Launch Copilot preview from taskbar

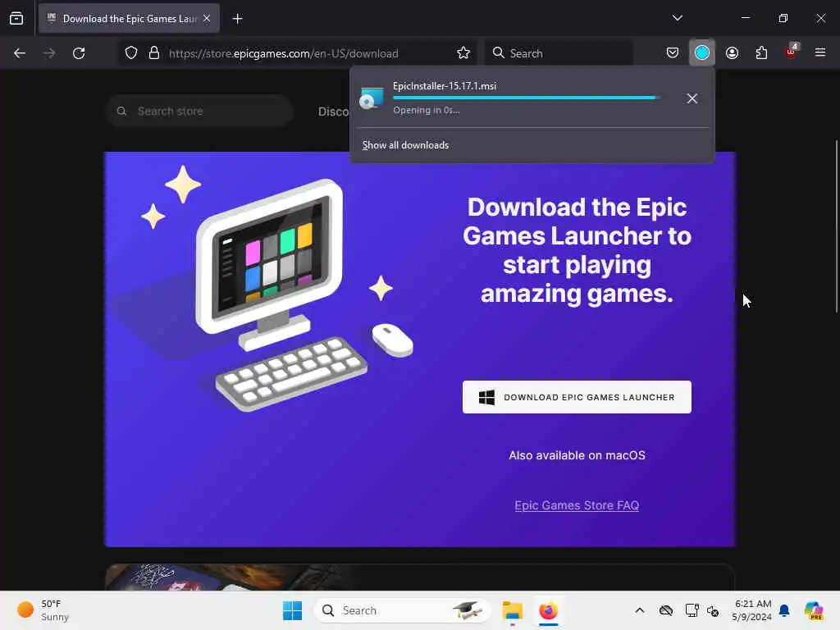pyautogui.click(x=814, y=610)
